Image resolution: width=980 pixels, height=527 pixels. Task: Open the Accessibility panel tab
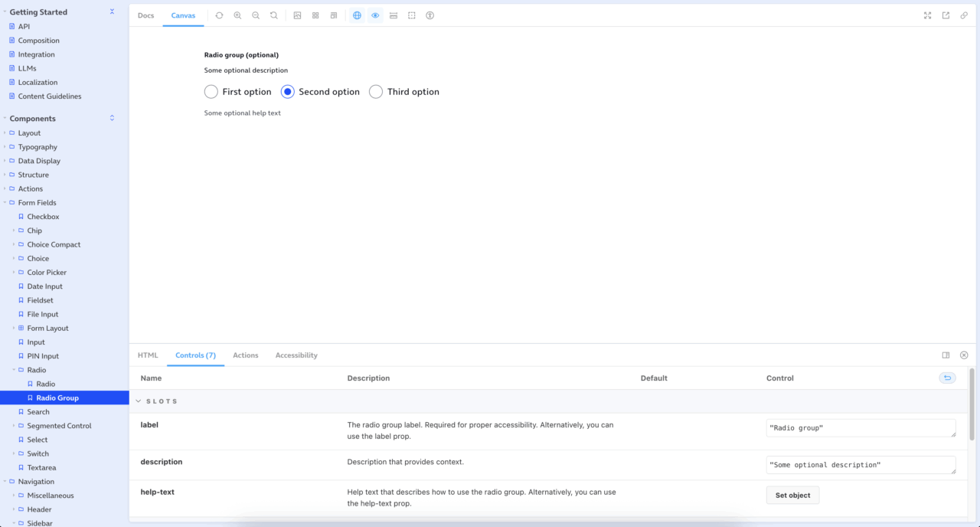[x=296, y=355]
